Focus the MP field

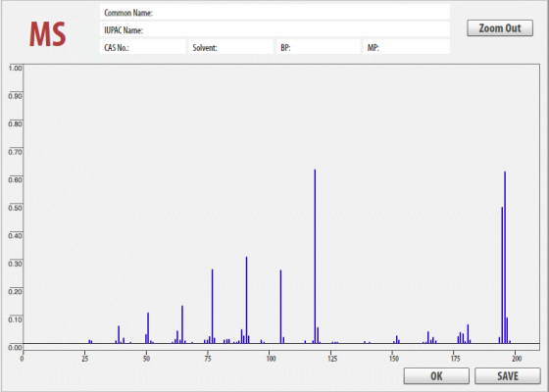(x=407, y=47)
